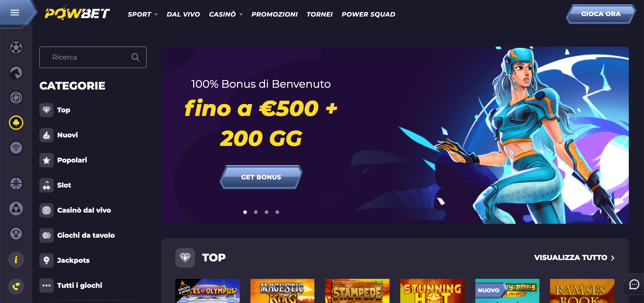Open the hamburger menu icon
The image size is (644, 303).
point(15,13)
